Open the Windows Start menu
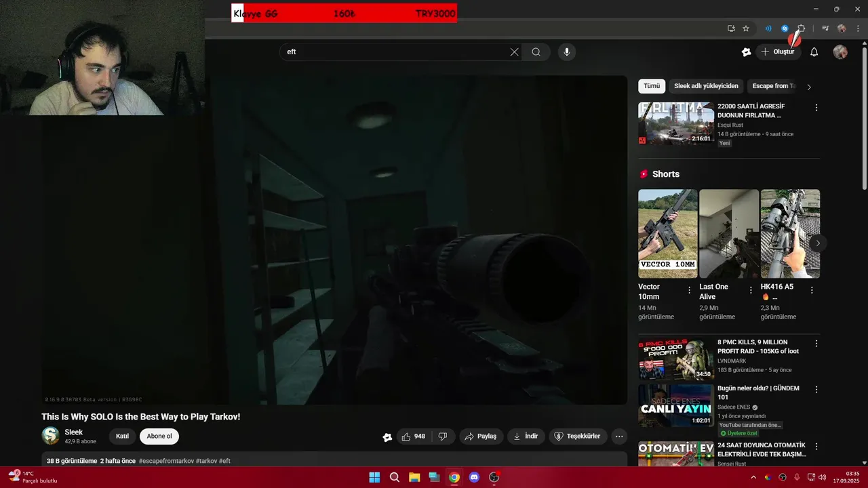The image size is (868, 488). (x=374, y=477)
